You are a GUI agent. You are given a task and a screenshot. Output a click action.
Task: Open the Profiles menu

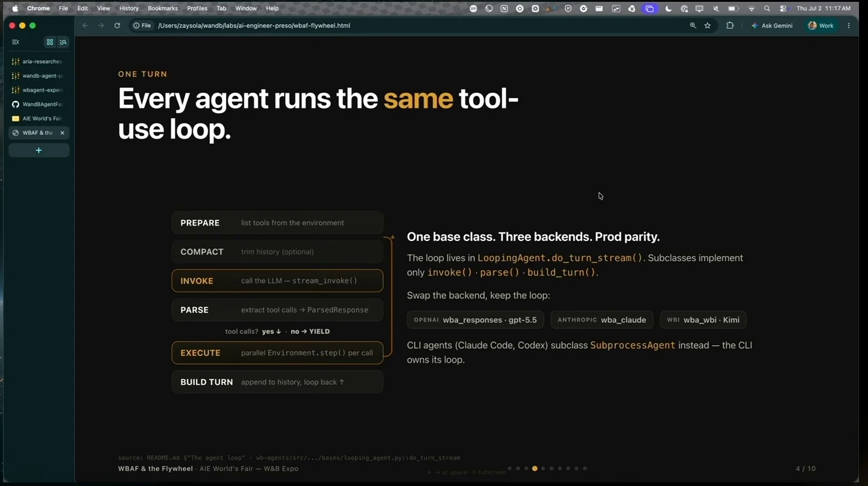[197, 8]
